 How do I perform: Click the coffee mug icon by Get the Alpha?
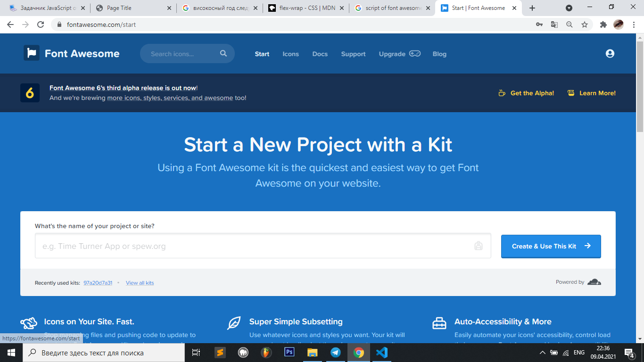[x=502, y=93]
